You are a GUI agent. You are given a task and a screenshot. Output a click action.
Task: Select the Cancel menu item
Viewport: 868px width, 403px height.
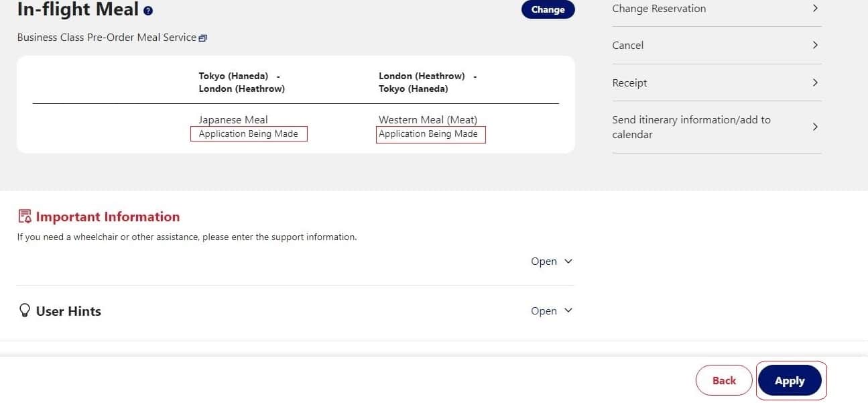(x=627, y=46)
